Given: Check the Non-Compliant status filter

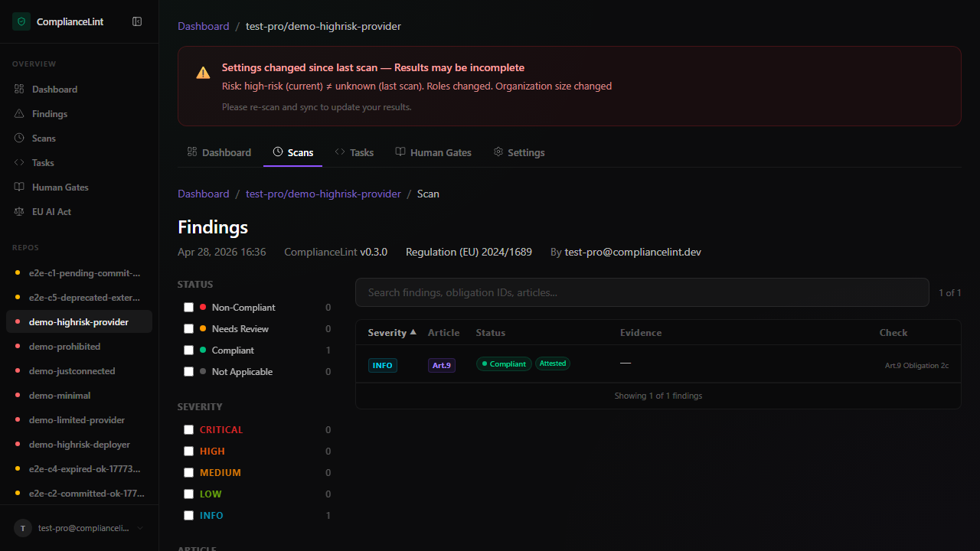Looking at the screenshot, I should (x=188, y=308).
